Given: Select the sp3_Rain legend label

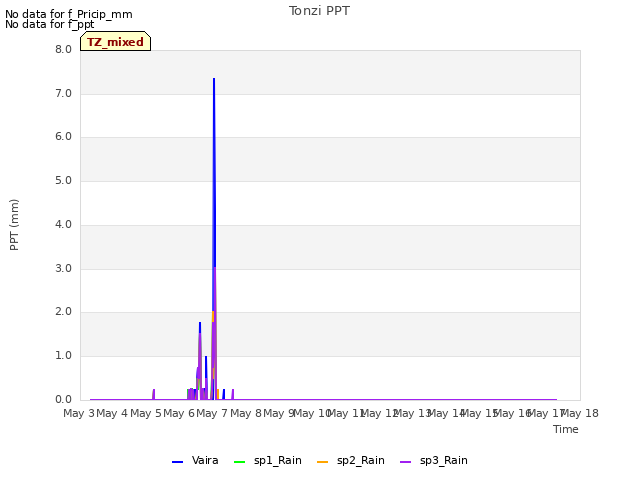Looking at the screenshot, I should [x=444, y=460].
